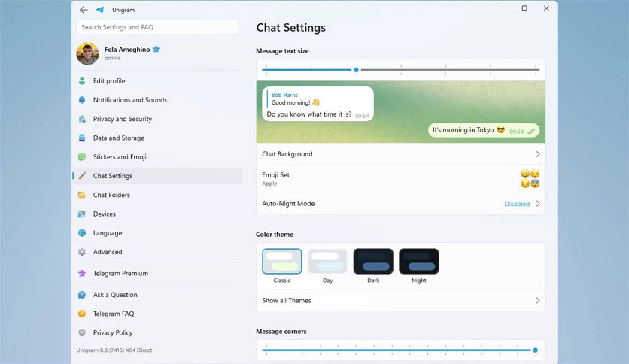
Task: Open Data and Storage settings
Action: [x=158, y=138]
